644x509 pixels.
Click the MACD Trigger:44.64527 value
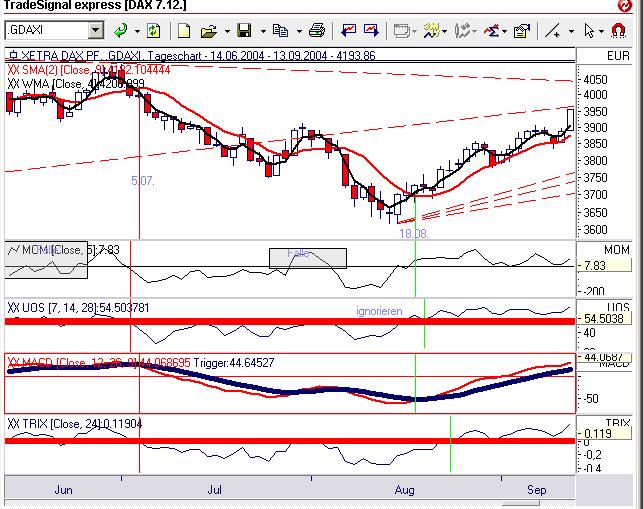(234, 363)
